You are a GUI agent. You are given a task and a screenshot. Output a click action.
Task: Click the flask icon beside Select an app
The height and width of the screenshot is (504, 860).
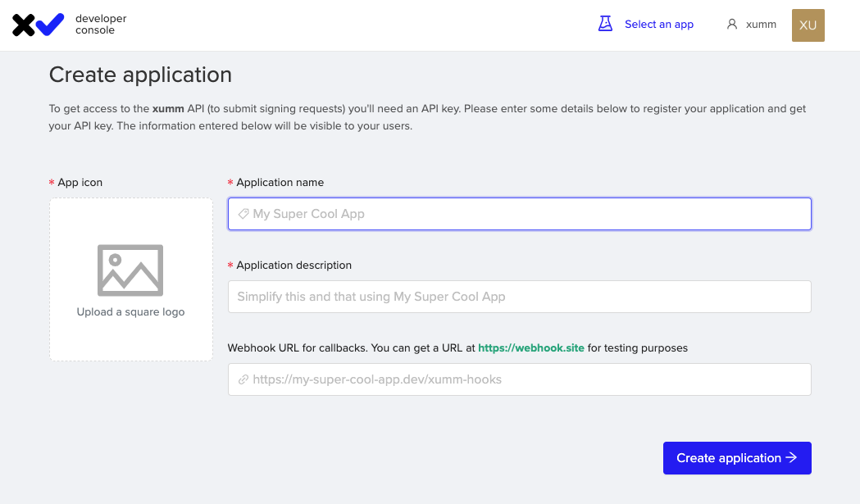coord(605,24)
